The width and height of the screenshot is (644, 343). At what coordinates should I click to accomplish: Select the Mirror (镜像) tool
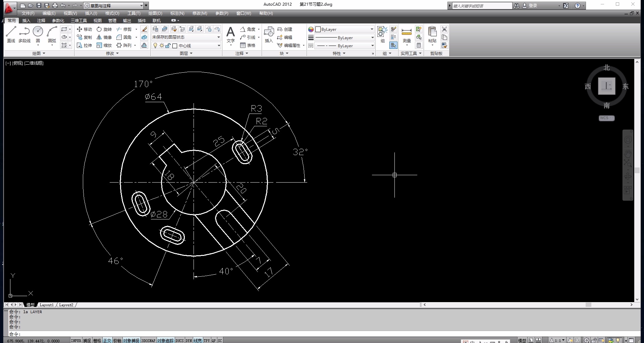[104, 38]
